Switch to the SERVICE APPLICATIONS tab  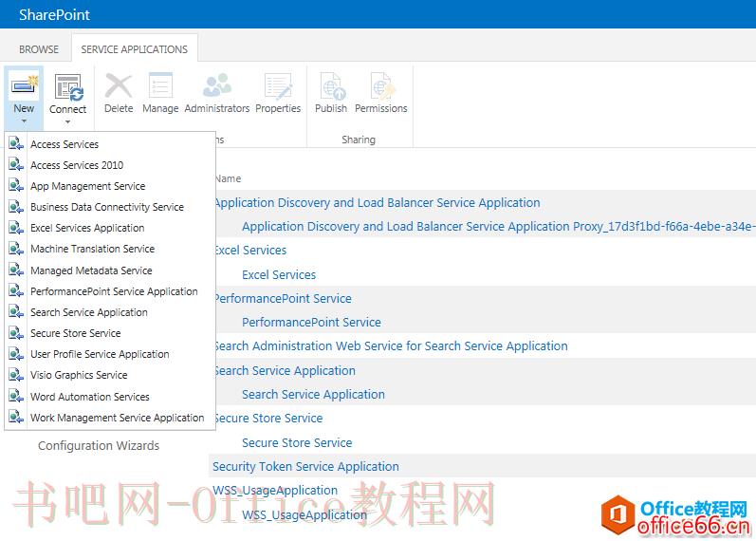pos(135,49)
